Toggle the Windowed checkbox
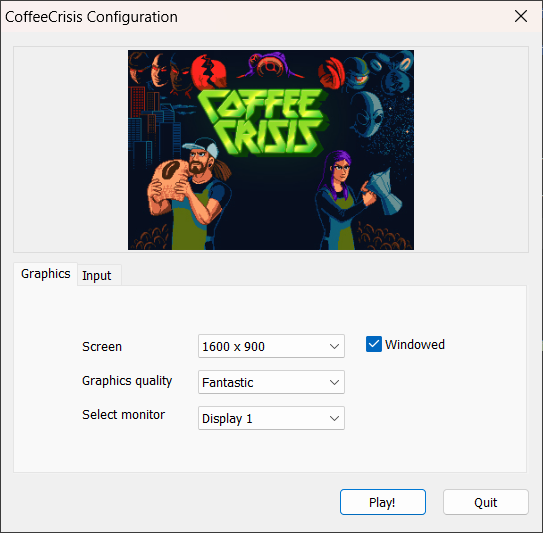 point(374,344)
